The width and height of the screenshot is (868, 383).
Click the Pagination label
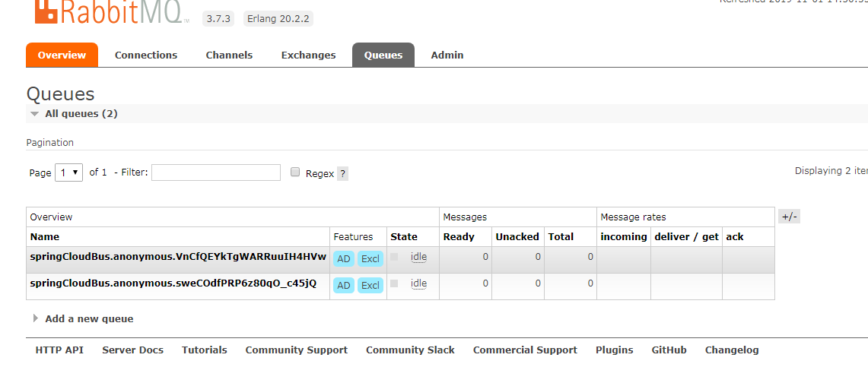[49, 143]
